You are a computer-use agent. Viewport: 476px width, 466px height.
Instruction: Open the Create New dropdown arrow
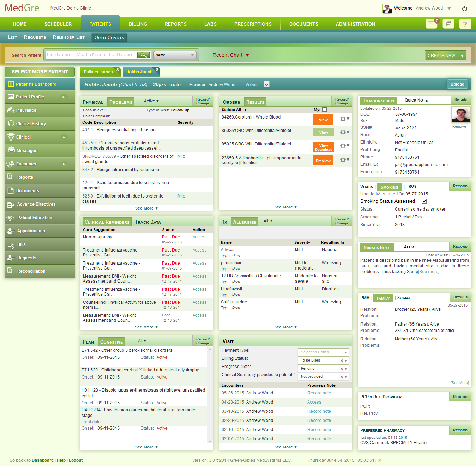(462, 55)
